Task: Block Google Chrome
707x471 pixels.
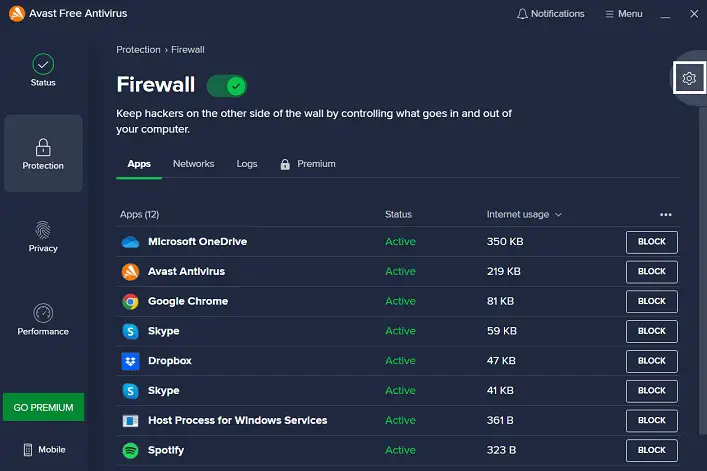Action: (652, 302)
